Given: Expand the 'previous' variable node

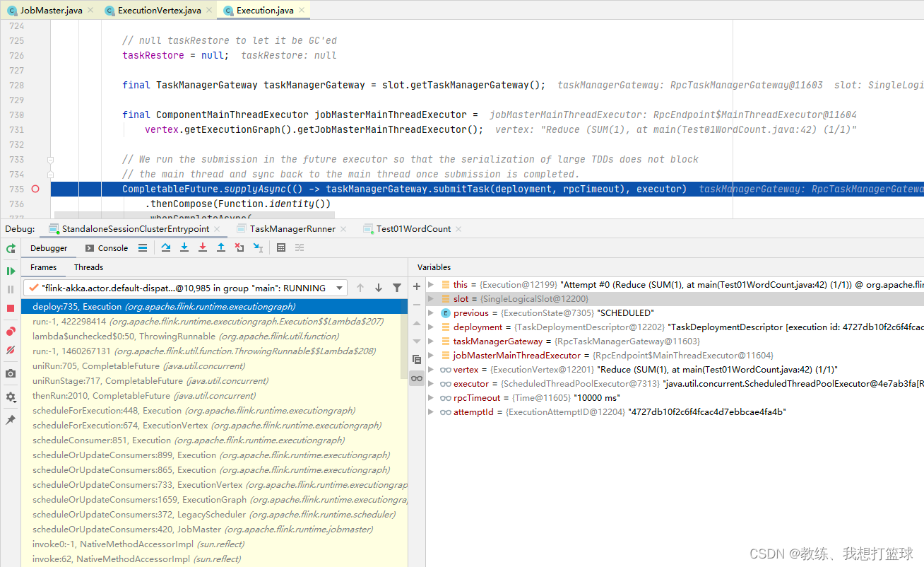Looking at the screenshot, I should pos(432,312).
